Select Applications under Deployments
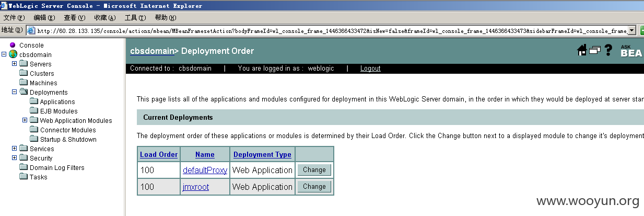644x216 pixels. coord(57,101)
